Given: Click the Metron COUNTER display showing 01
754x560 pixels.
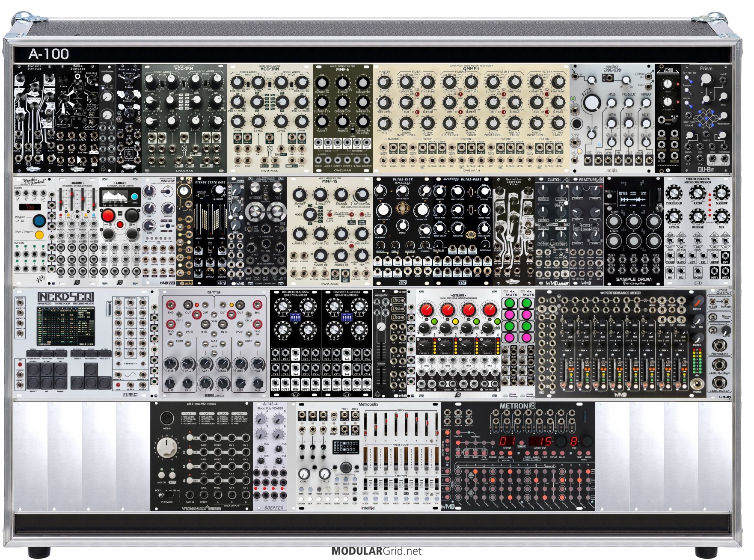Looking at the screenshot, I should (508, 441).
